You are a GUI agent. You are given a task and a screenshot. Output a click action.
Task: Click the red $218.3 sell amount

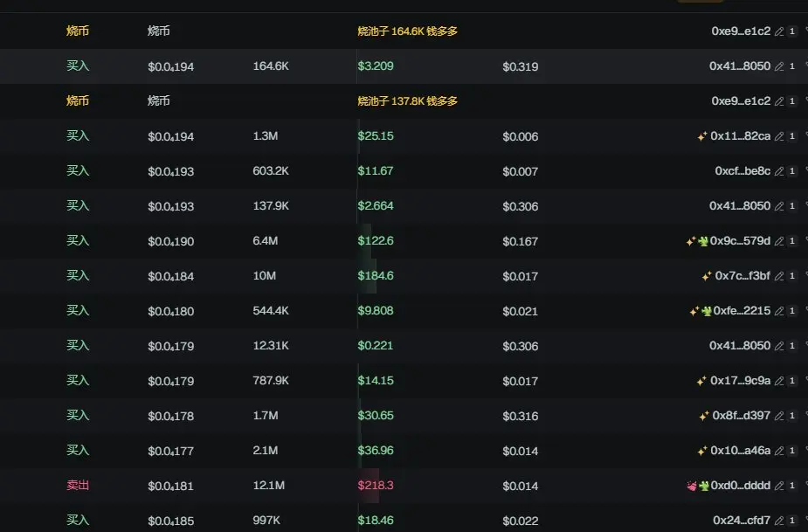(x=376, y=486)
